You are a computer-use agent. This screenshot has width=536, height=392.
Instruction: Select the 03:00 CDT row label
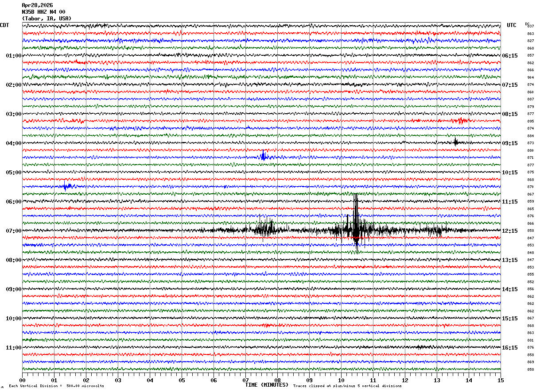tap(14, 114)
